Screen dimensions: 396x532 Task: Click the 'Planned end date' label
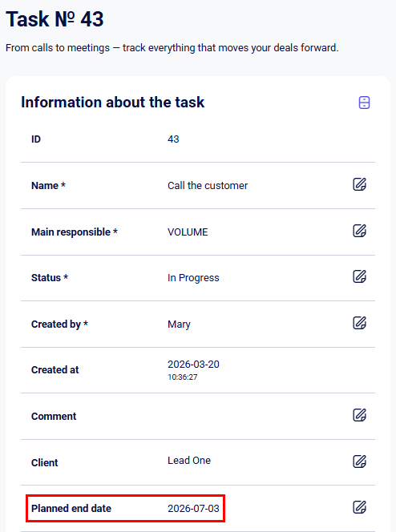coord(71,509)
